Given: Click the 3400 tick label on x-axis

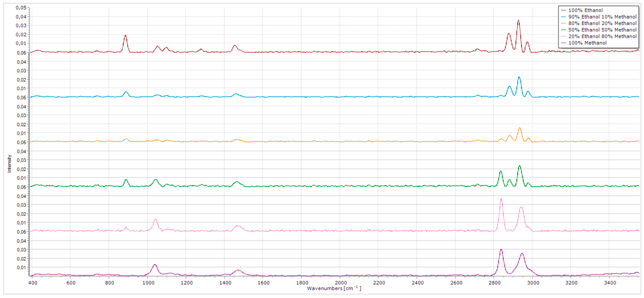Looking at the screenshot, I should coord(610,283).
